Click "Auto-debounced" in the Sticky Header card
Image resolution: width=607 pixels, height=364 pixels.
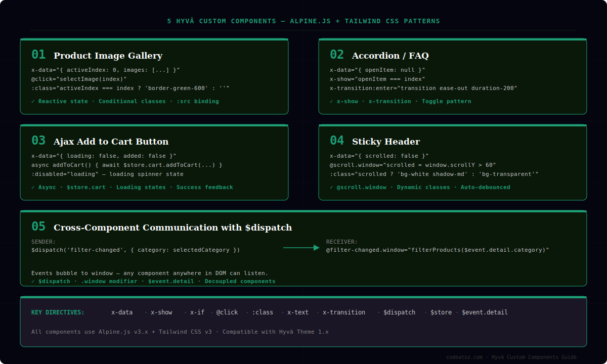[486, 187]
